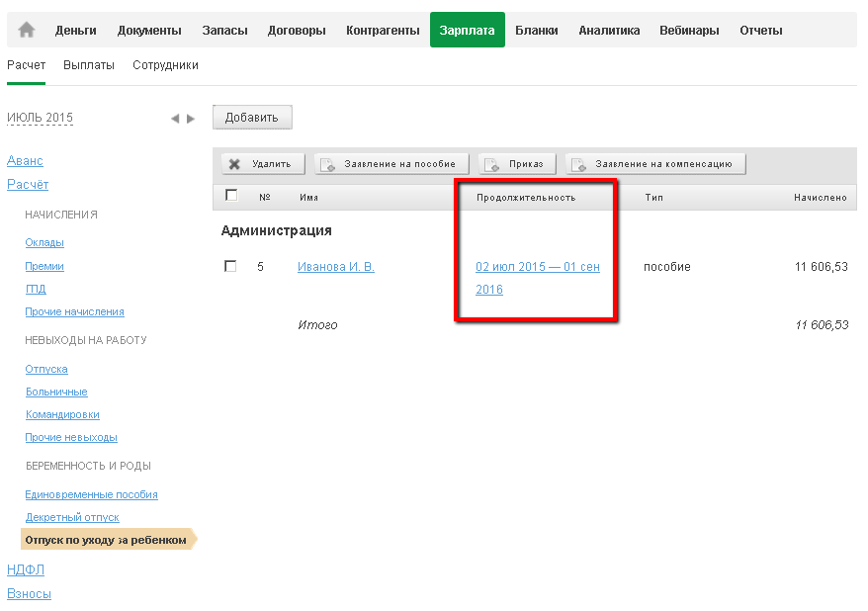The width and height of the screenshot is (868, 611).
Task: Click the Тип column header
Action: [653, 198]
